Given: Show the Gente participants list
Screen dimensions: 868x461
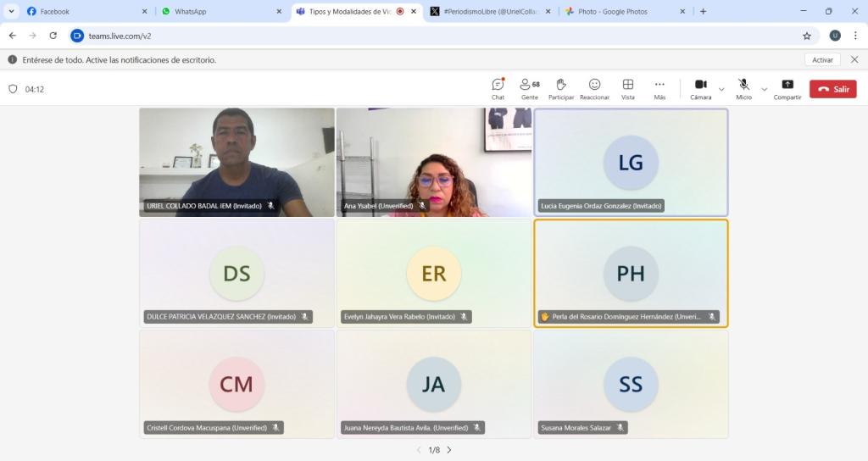Looking at the screenshot, I should (529, 85).
